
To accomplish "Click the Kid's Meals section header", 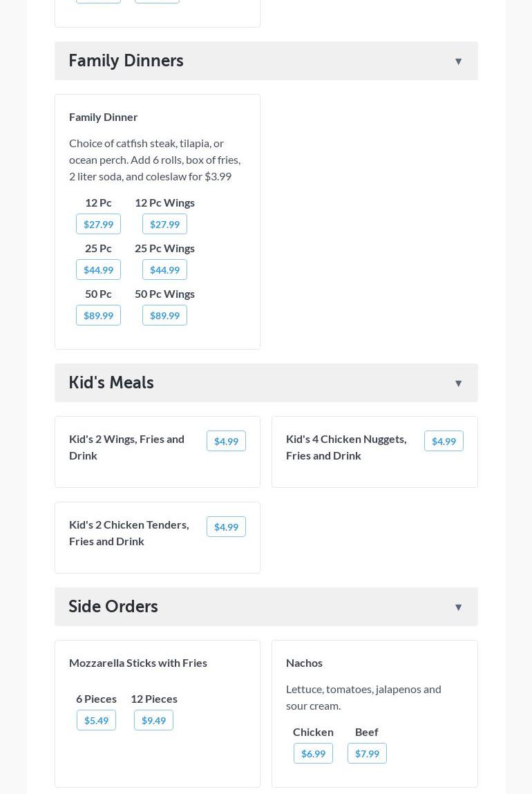I will pos(111,383).
